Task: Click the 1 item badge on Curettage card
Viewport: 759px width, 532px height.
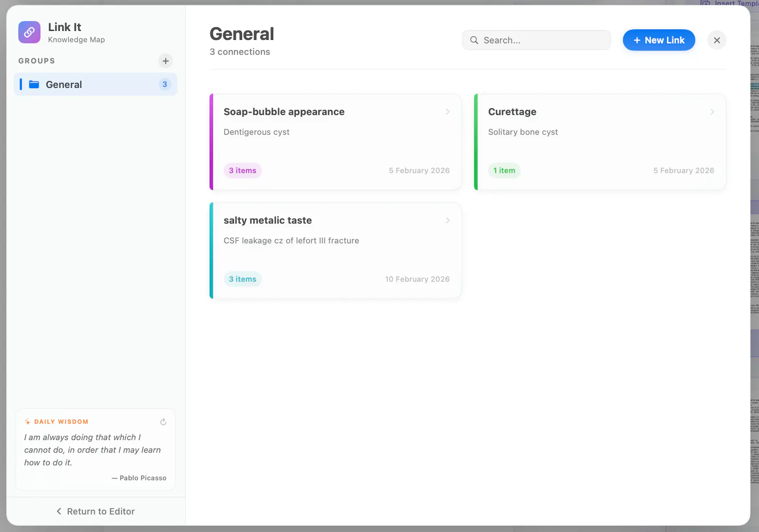Action: pos(504,171)
